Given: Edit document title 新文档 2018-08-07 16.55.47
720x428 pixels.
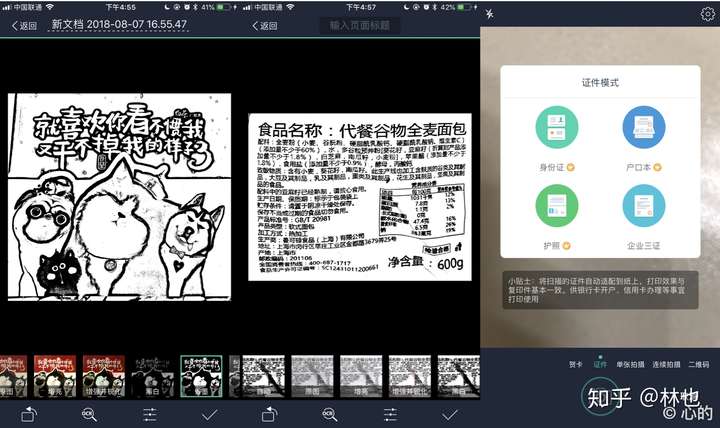Looking at the screenshot, I should [x=119, y=25].
